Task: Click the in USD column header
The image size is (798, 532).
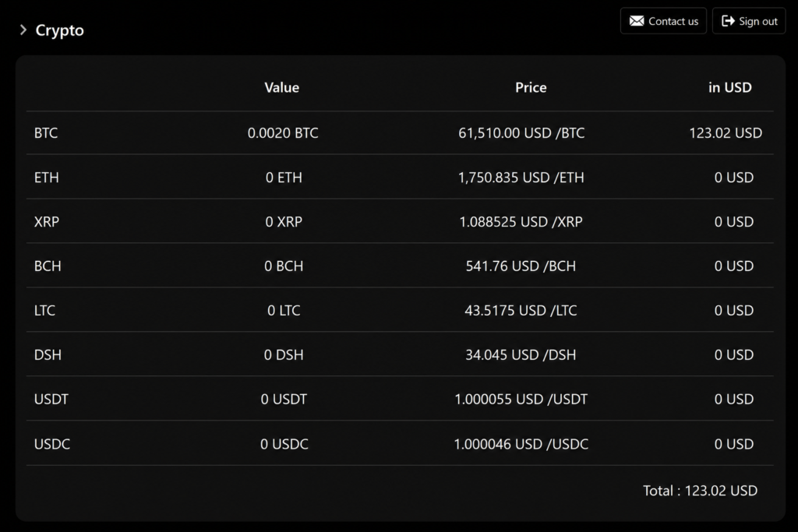Action: click(729, 87)
